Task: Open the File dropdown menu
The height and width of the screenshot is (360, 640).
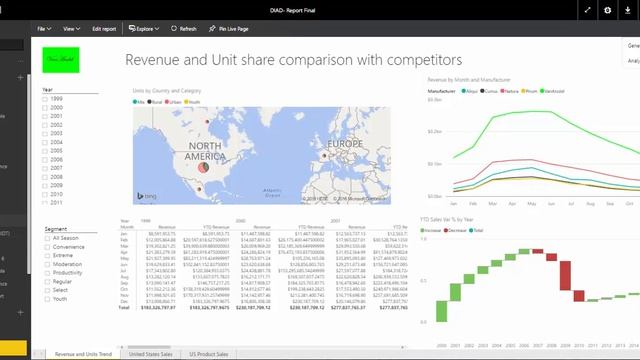Action: pyautogui.click(x=44, y=29)
